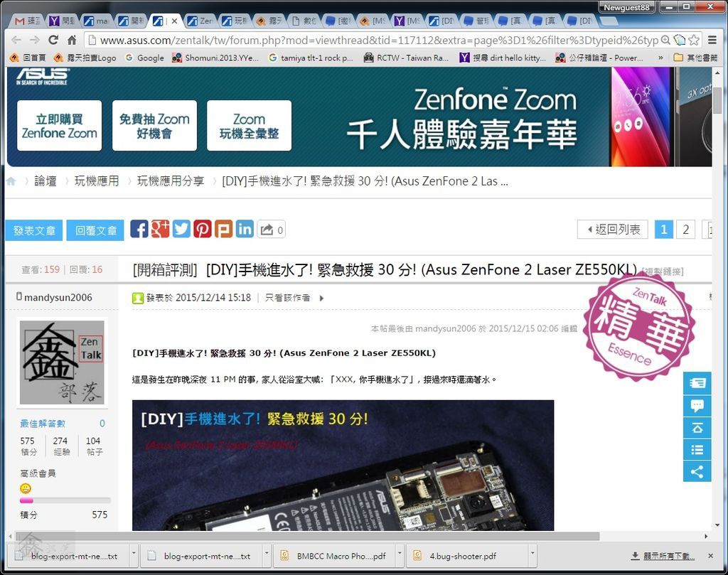This screenshot has width=728, height=575.
Task: Share the thread on LinkedIn
Action: 245,230
